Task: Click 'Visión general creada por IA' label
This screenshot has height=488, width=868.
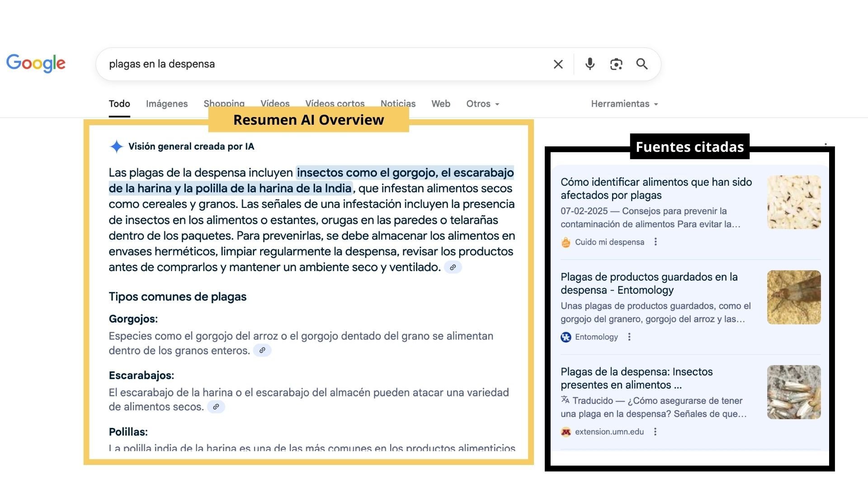Action: (191, 146)
